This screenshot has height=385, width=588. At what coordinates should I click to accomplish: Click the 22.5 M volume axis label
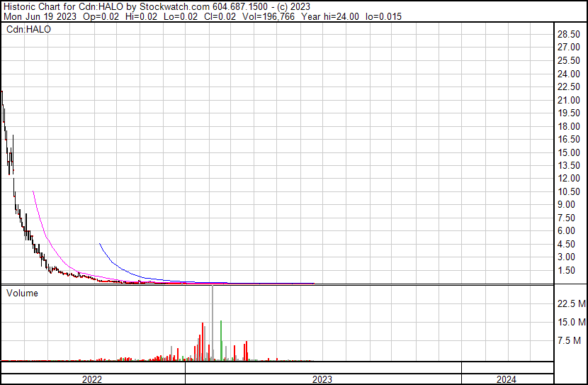click(572, 303)
